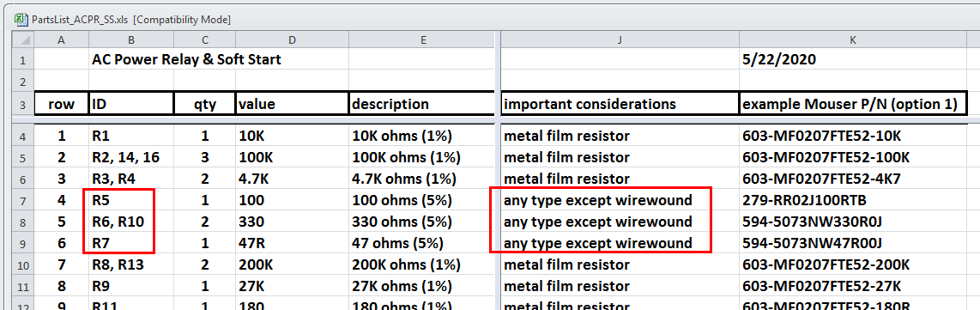Select column A header
The width and height of the screenshot is (980, 310).
(x=61, y=40)
